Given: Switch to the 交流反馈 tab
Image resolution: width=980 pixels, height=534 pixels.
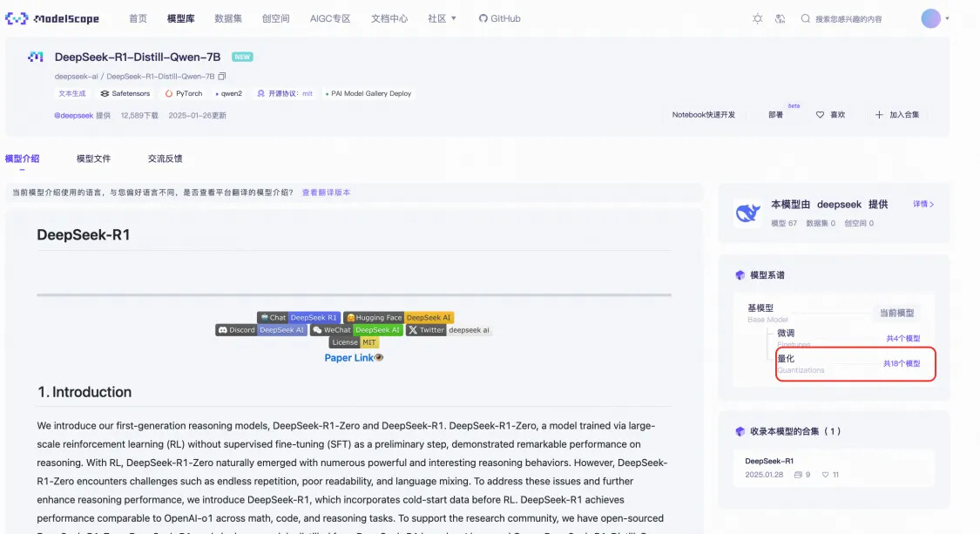Looking at the screenshot, I should click(165, 159).
